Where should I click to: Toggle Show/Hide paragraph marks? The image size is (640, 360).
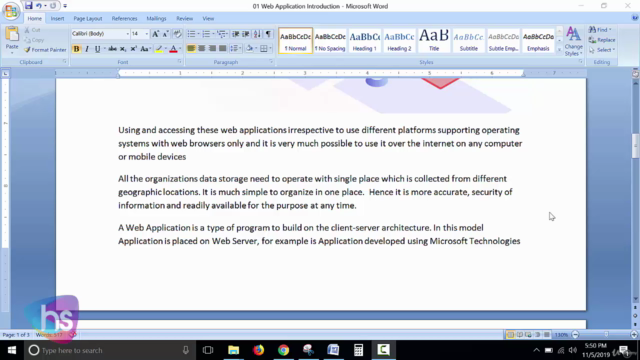[x=268, y=34]
